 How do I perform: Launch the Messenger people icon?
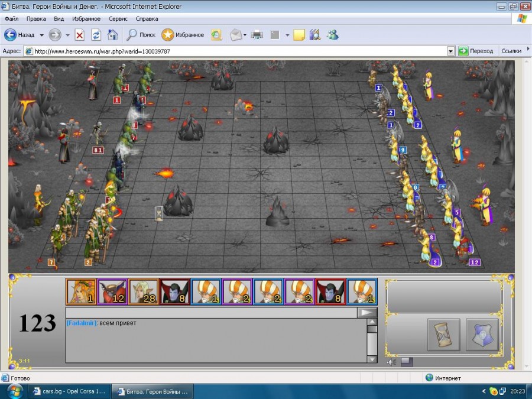pos(332,35)
